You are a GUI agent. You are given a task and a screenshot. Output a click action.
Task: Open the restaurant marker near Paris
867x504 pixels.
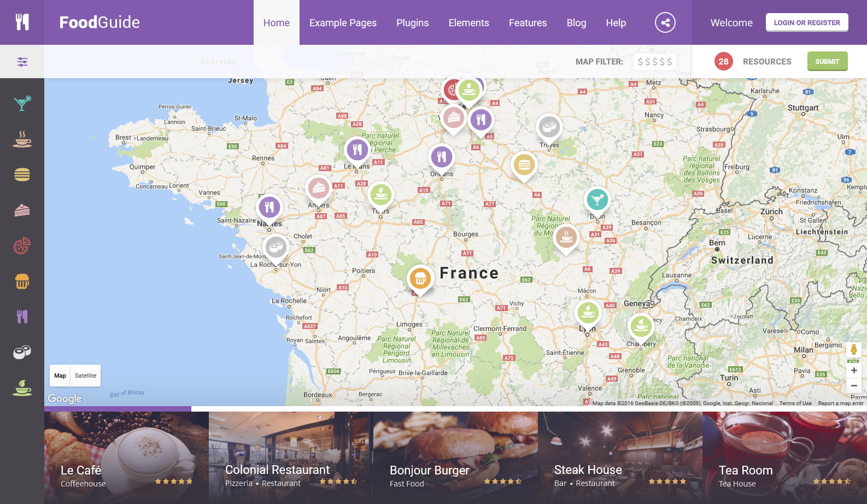(x=481, y=121)
